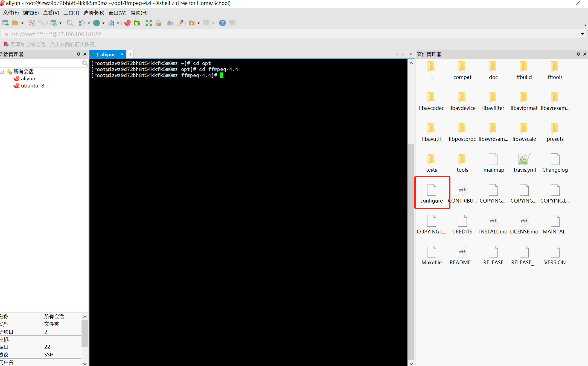
Task: Open the 工具(T) menu
Action: pos(71,13)
